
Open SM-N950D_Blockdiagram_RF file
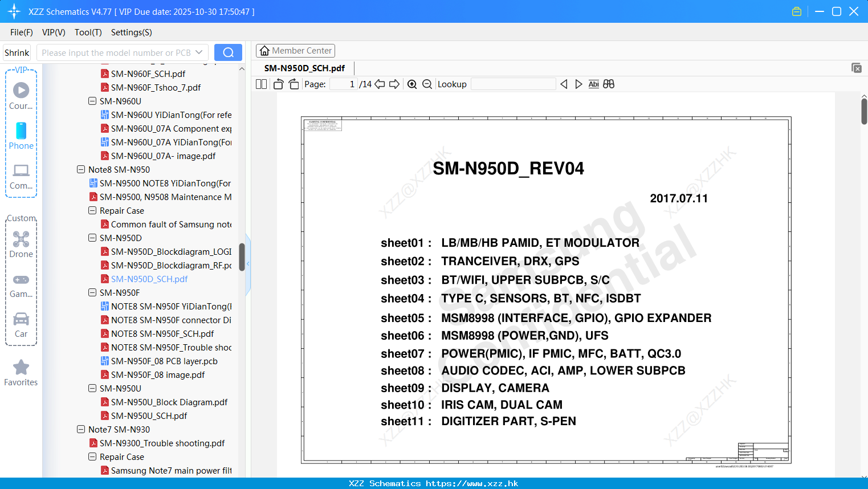tap(171, 265)
